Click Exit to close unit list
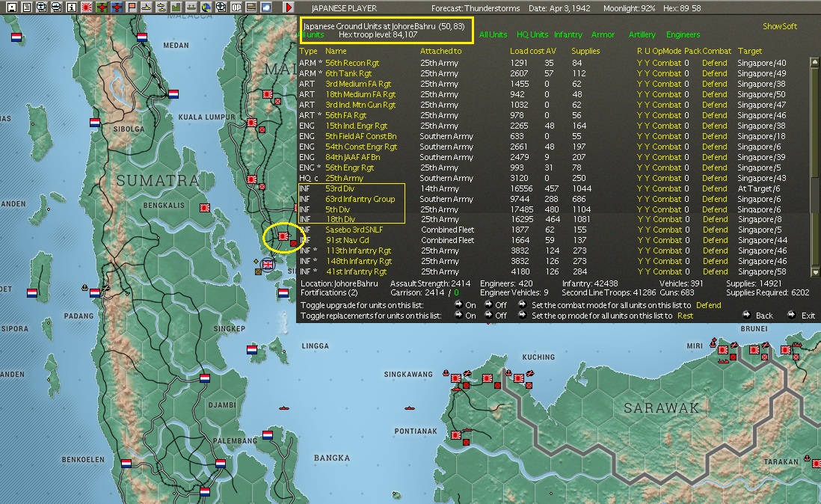 (801, 315)
